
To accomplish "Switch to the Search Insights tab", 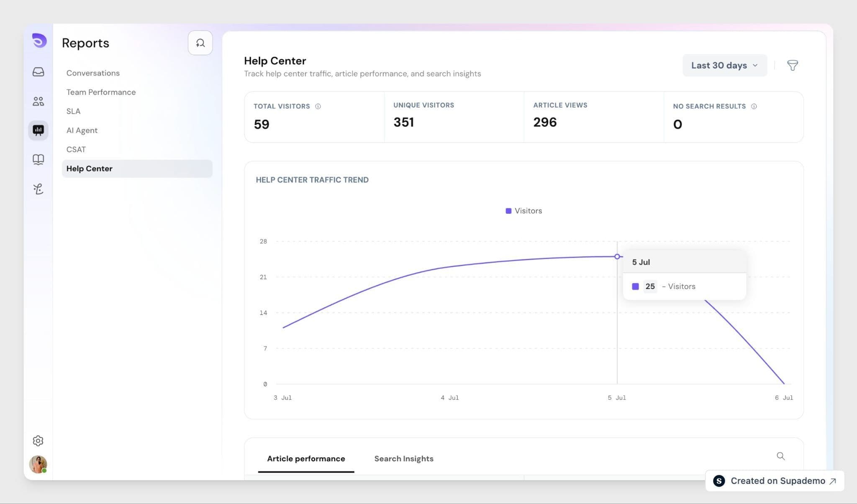I will pyautogui.click(x=404, y=458).
